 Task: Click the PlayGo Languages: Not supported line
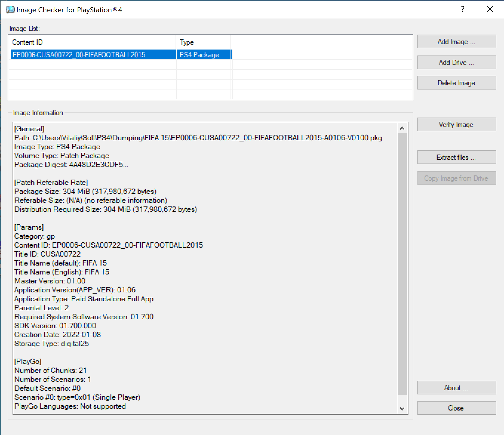tap(70, 406)
